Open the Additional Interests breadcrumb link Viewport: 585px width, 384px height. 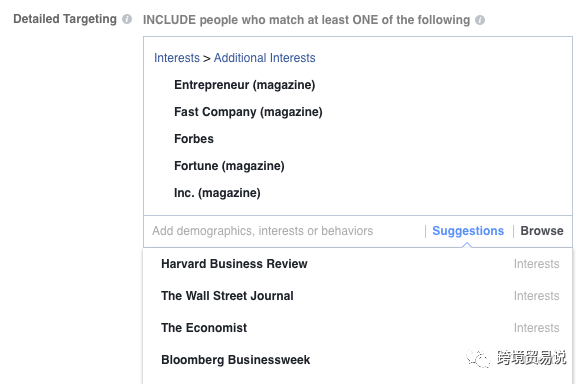pos(265,58)
